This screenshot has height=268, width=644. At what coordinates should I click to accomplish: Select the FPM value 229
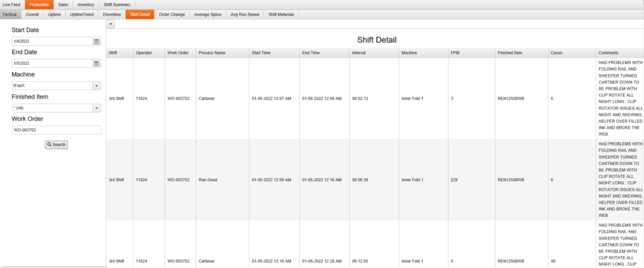(454, 180)
